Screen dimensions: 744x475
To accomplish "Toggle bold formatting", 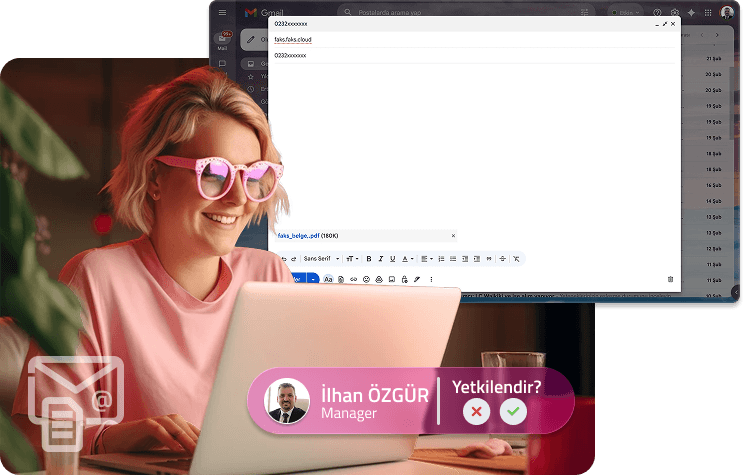I will (369, 259).
